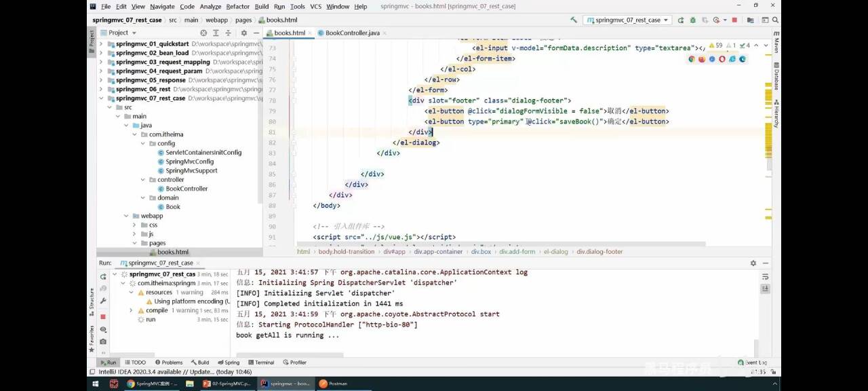Click the Build Project hammer icon

pyautogui.click(x=574, y=20)
